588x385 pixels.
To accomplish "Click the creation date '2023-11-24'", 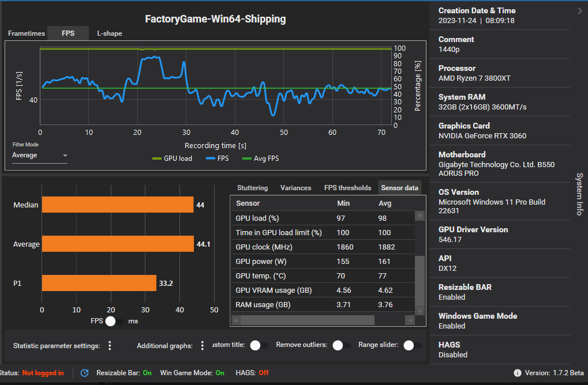I will 457,21.
